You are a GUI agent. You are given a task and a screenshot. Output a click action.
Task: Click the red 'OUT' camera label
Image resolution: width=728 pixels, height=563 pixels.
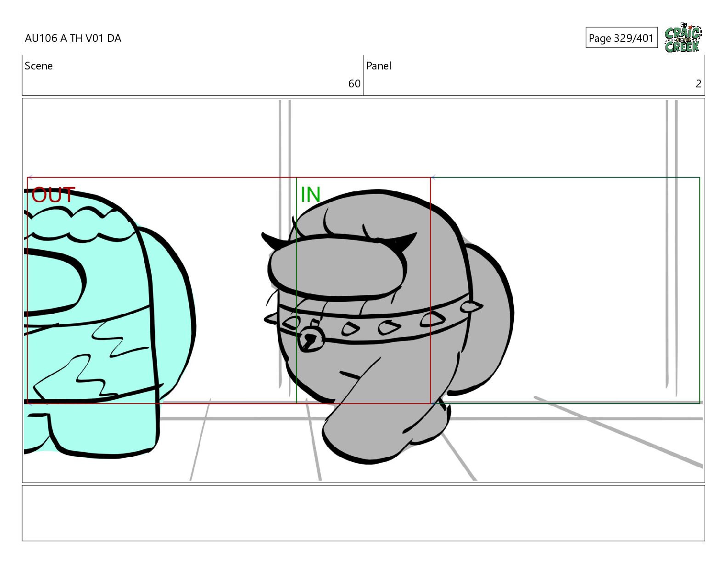point(53,195)
